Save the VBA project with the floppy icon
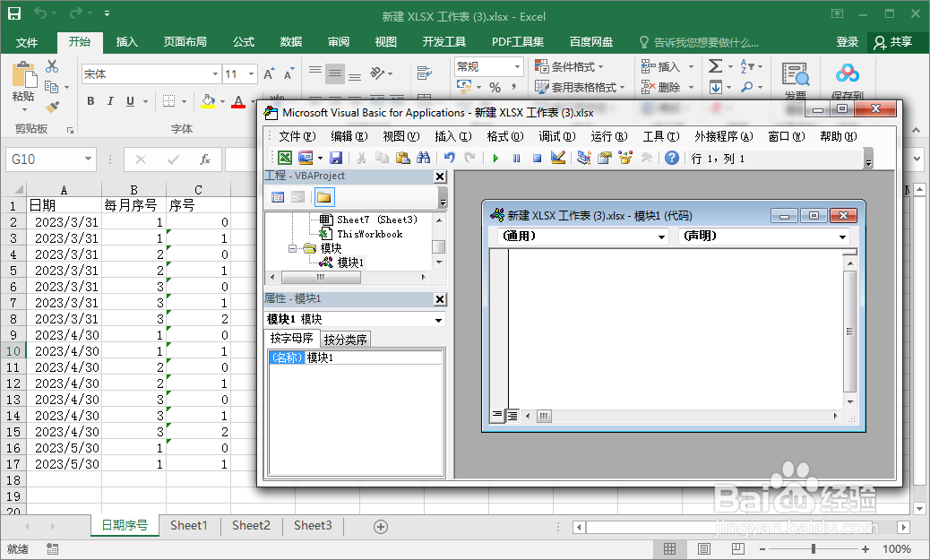Screen dimensions: 930x560 (336, 158)
